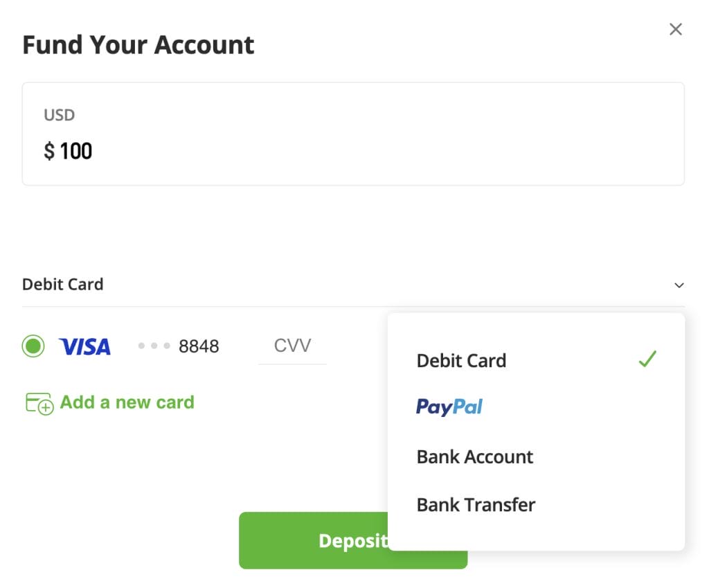
Task: Select the Visa card ending 8848 radio button
Action: tap(33, 345)
